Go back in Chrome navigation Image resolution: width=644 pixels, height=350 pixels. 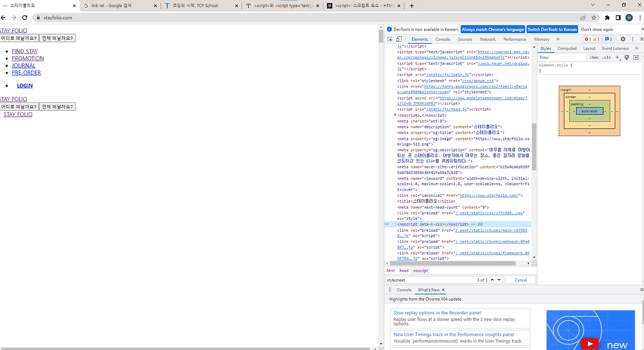pyautogui.click(x=3, y=18)
